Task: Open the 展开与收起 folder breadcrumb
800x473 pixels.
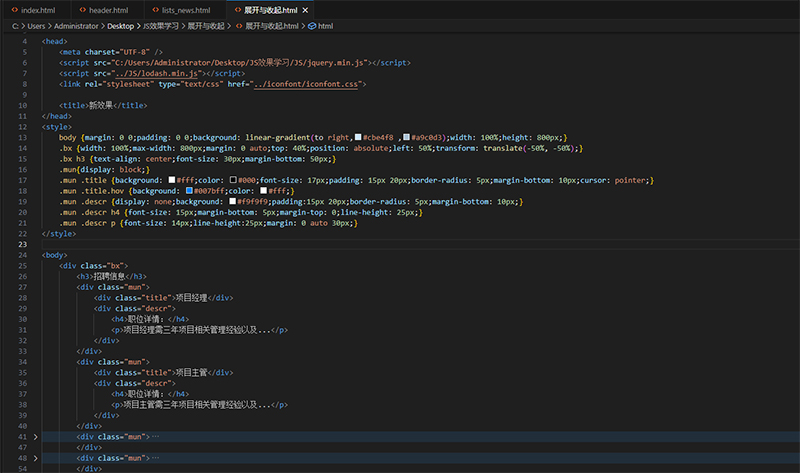Action: click(x=206, y=26)
